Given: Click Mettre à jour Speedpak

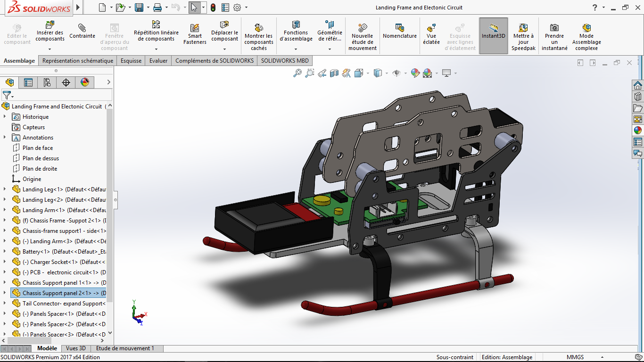Looking at the screenshot, I should tap(523, 37).
